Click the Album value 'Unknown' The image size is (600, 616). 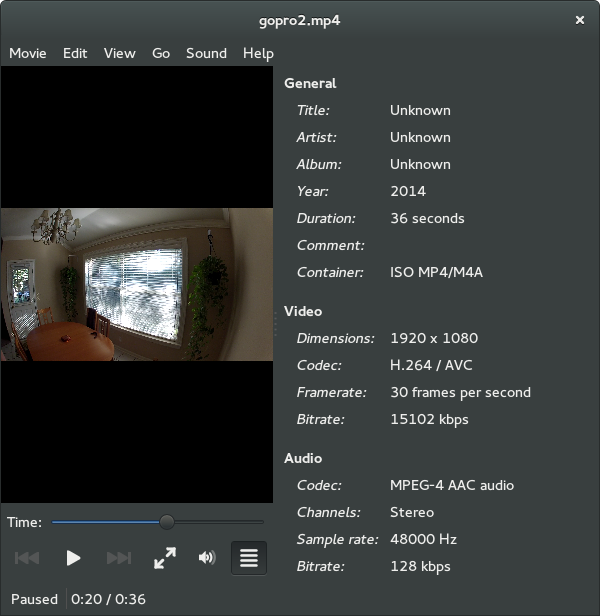click(x=420, y=164)
